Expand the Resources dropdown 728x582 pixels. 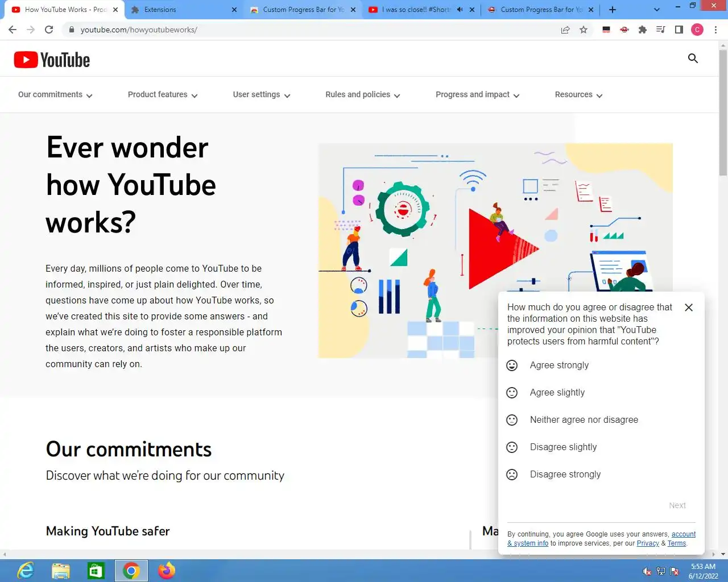[579, 95]
